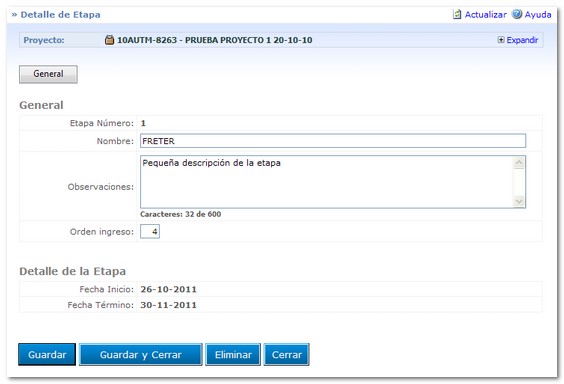Open the Ayuda link text
The image size is (564, 384).
tap(538, 15)
